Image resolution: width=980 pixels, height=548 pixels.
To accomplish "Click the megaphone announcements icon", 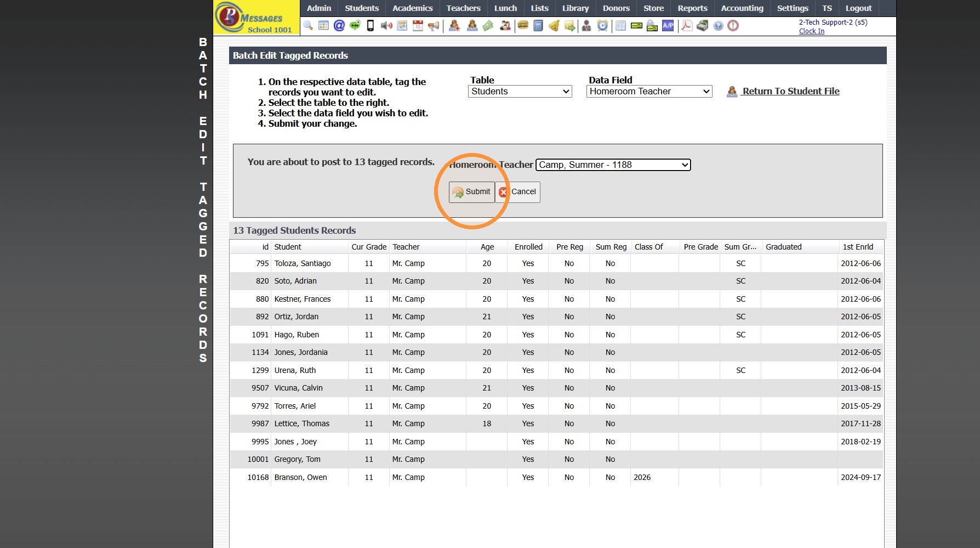I will 434,26.
